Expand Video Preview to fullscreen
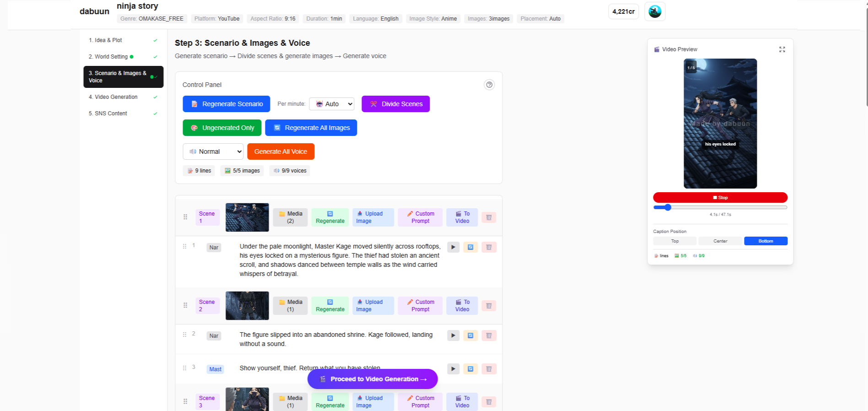868x411 pixels. click(782, 49)
